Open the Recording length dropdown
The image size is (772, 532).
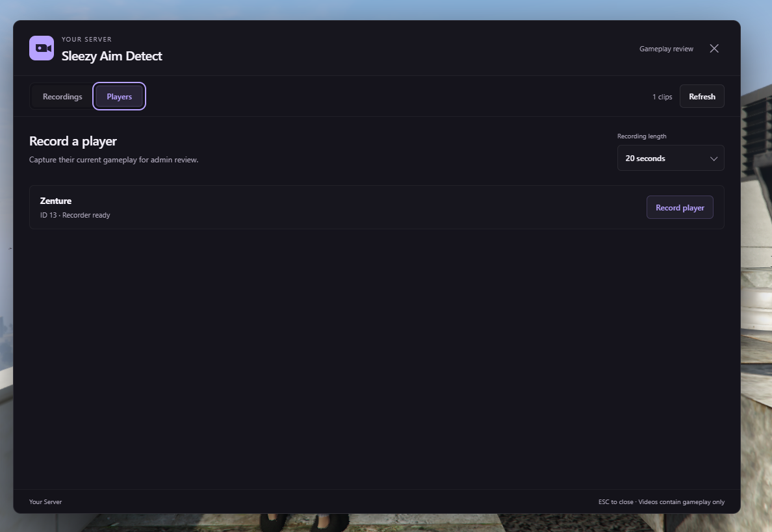click(671, 158)
